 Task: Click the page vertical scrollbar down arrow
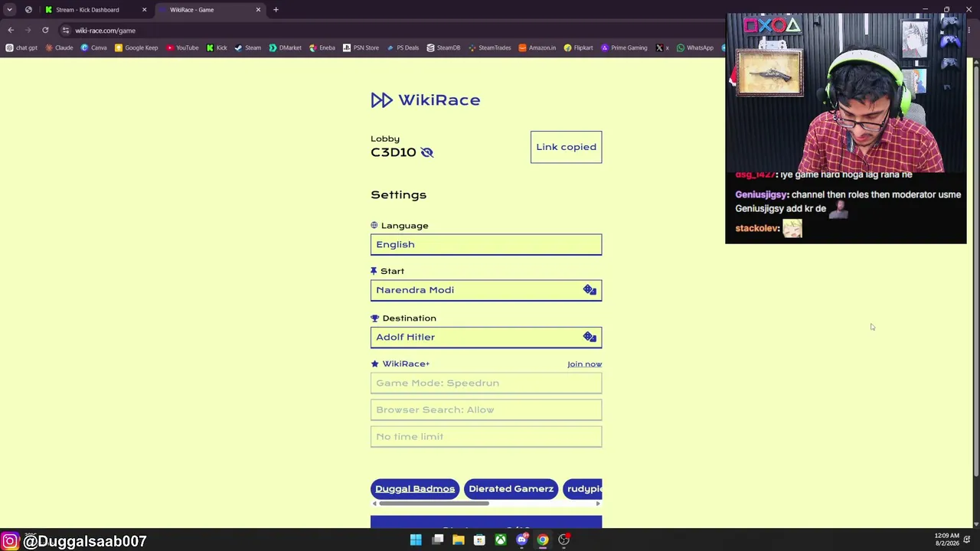[975, 523]
